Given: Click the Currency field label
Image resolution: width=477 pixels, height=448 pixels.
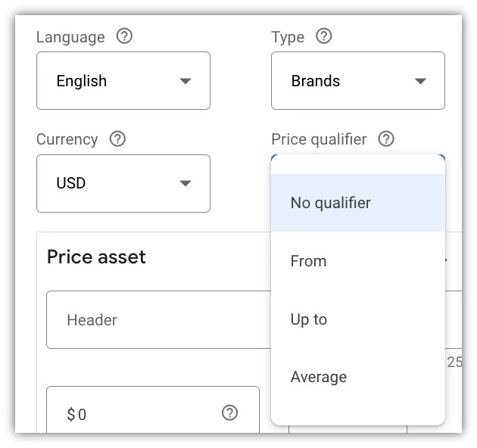Looking at the screenshot, I should pyautogui.click(x=67, y=139).
